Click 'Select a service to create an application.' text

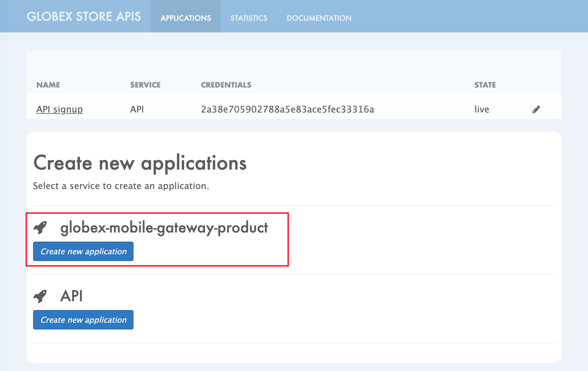(121, 186)
